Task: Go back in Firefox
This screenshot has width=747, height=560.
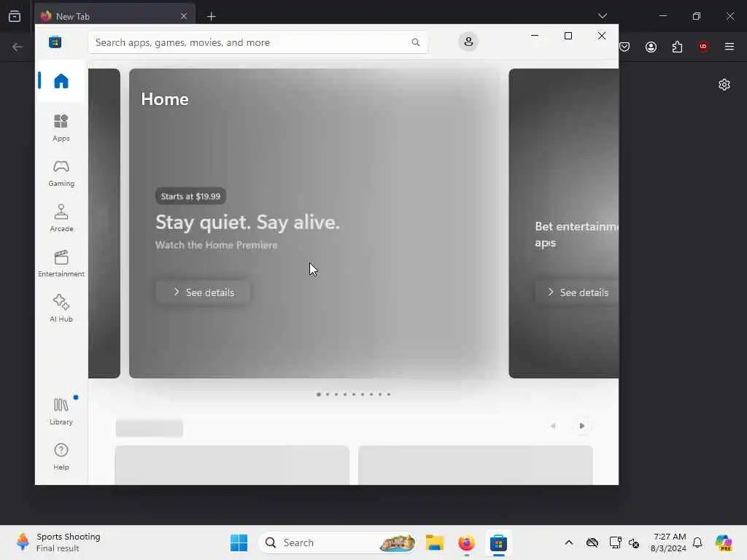Action: point(18,47)
